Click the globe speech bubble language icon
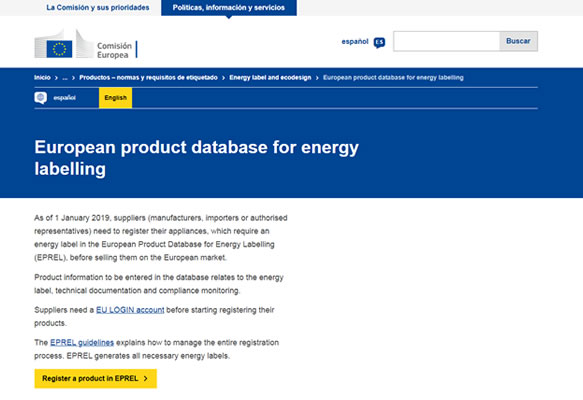This screenshot has height=400, width=583. (41, 98)
